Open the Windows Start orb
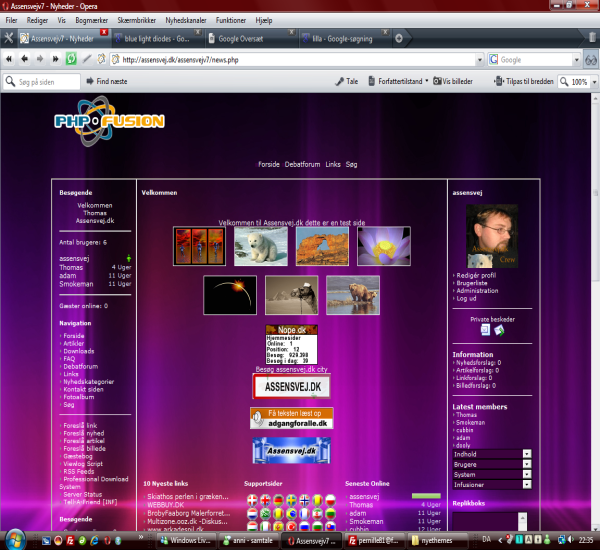This screenshot has width=600, height=550. pos(16,540)
